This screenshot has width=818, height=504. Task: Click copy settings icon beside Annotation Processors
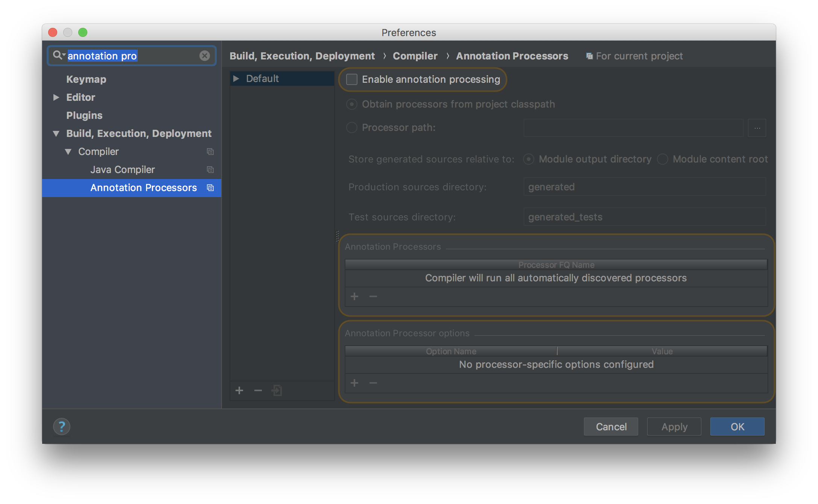point(210,188)
